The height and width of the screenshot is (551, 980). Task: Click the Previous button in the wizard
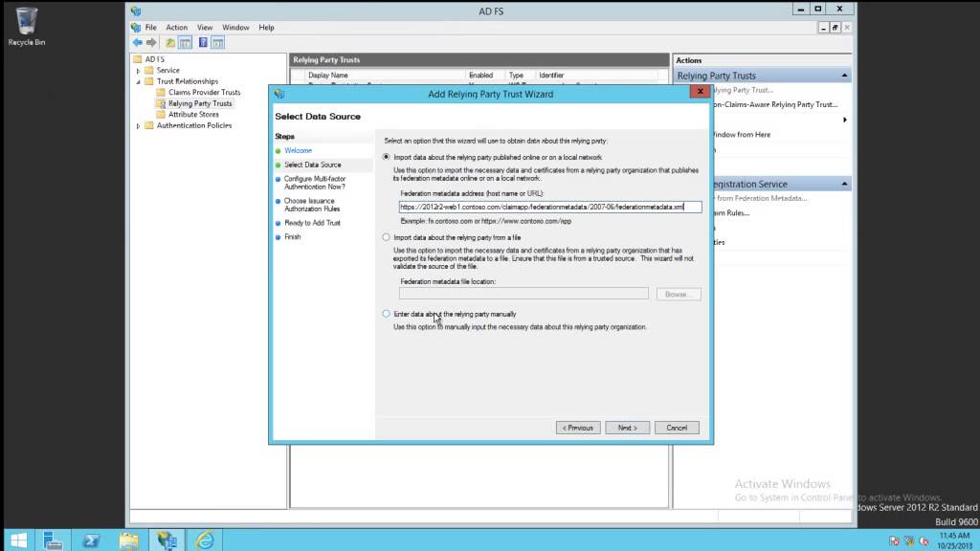click(578, 428)
